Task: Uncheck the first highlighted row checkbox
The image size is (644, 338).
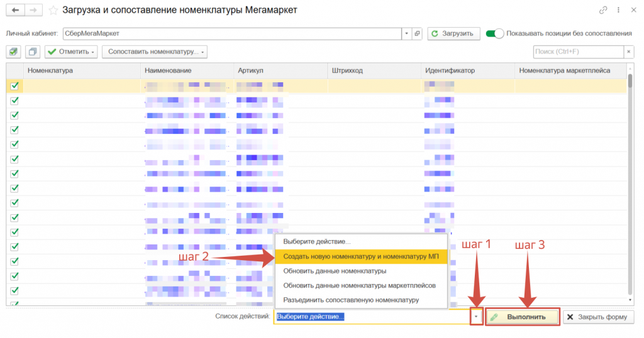Action: tap(15, 86)
